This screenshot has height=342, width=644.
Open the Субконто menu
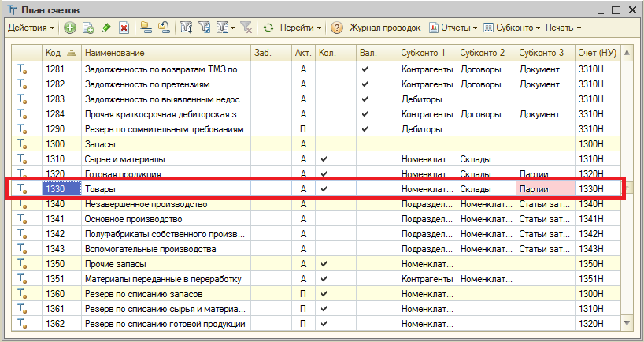[512, 28]
